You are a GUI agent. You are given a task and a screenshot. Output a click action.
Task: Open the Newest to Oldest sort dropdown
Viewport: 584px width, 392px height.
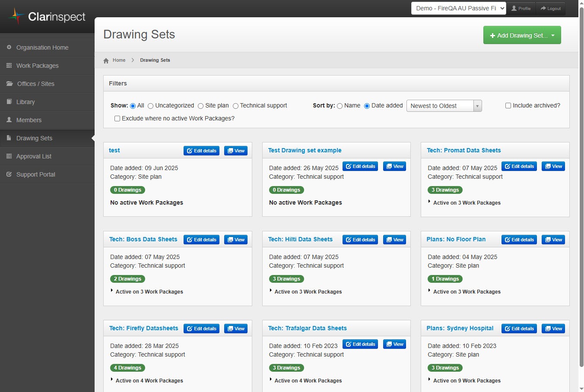[444, 106]
